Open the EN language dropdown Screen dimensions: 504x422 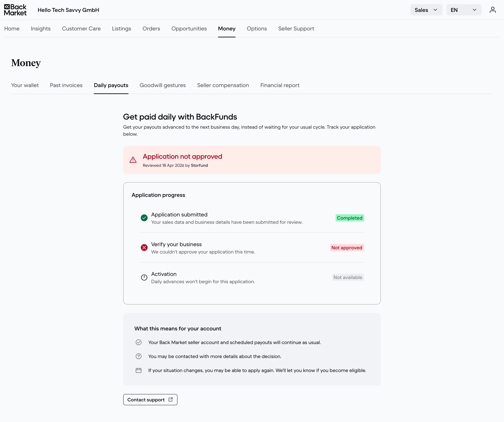[x=464, y=10]
